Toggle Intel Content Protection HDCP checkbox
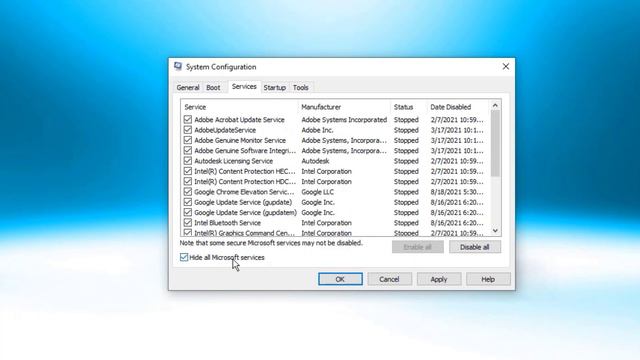Screen dimensions: 640x360 pos(188,181)
